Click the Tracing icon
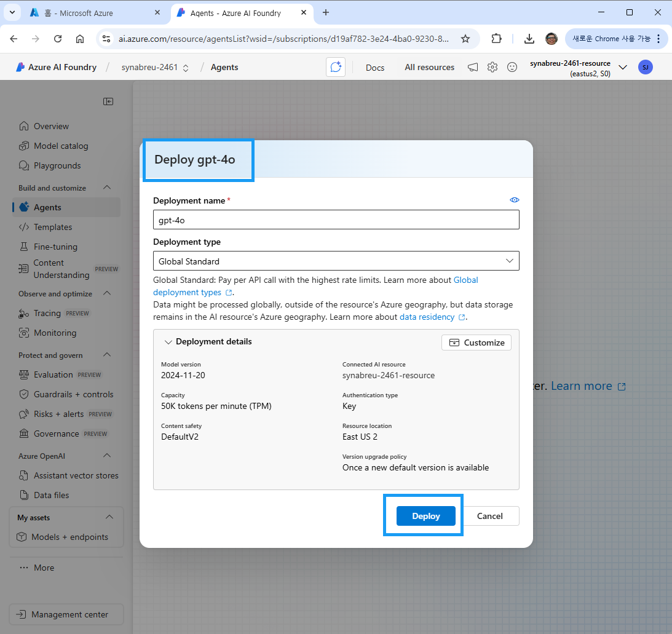This screenshot has height=634, width=672. point(24,314)
